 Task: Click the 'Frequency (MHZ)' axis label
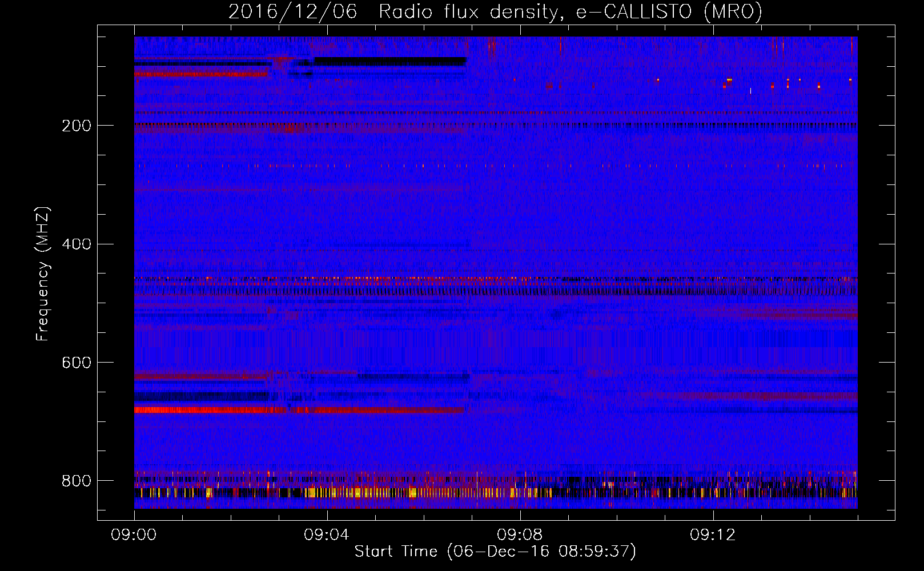coord(43,274)
